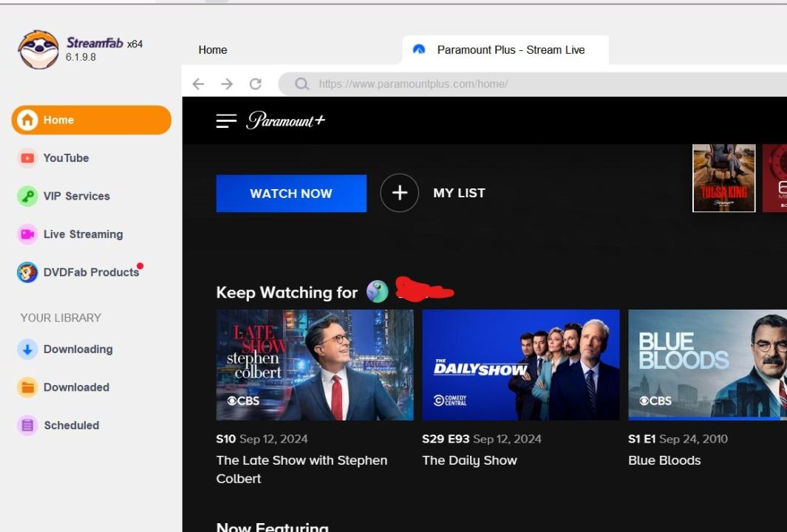Click the Paramount Plus tab favicon
The width and height of the screenshot is (787, 532).
418,50
